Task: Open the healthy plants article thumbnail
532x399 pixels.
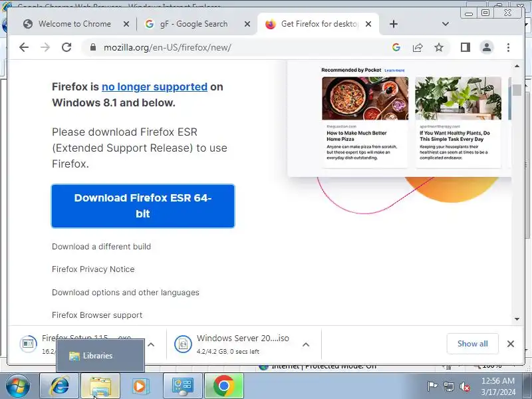Action: click(x=458, y=98)
